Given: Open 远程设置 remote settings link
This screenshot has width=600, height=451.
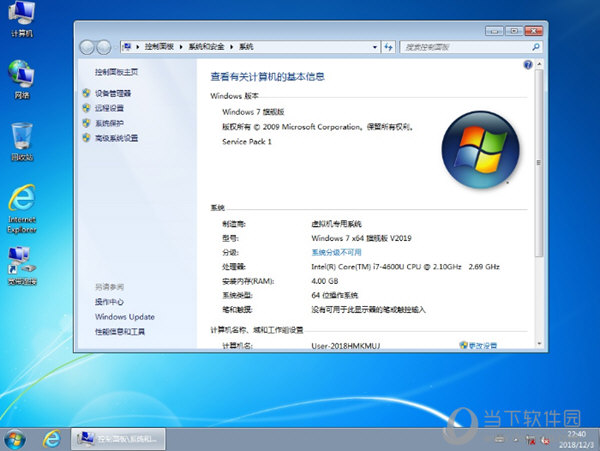Looking at the screenshot, I should coord(109,108).
